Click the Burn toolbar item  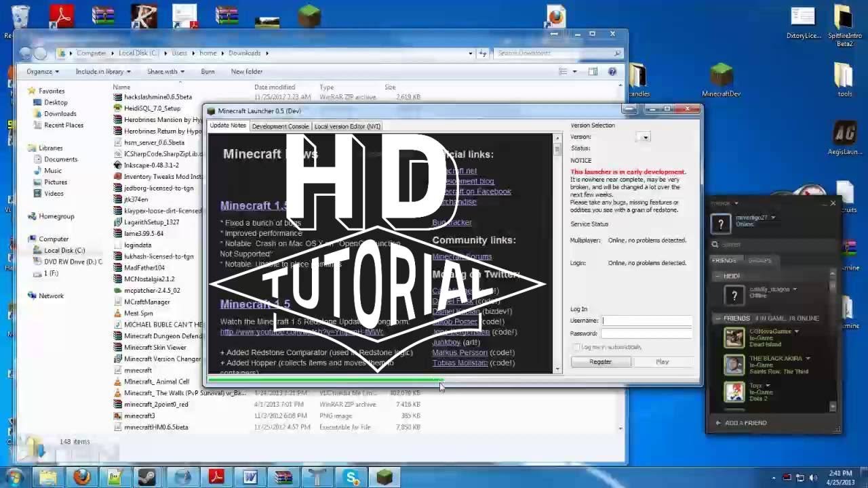click(x=208, y=71)
